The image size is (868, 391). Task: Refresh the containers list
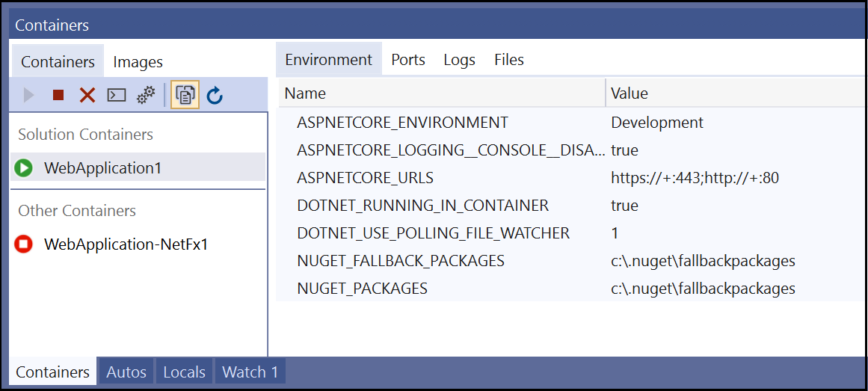[215, 95]
